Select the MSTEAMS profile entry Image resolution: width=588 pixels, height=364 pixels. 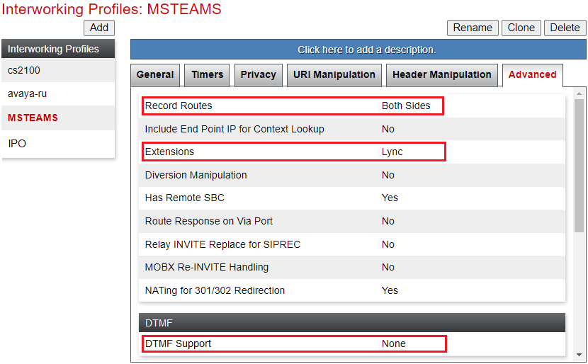[58, 118]
